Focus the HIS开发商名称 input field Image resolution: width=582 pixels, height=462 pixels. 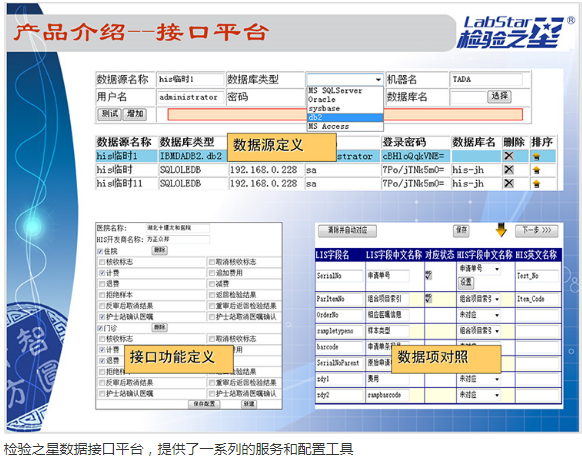pos(177,239)
